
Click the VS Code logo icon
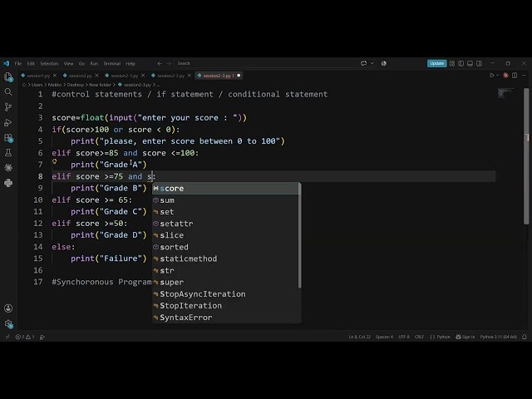[7, 63]
